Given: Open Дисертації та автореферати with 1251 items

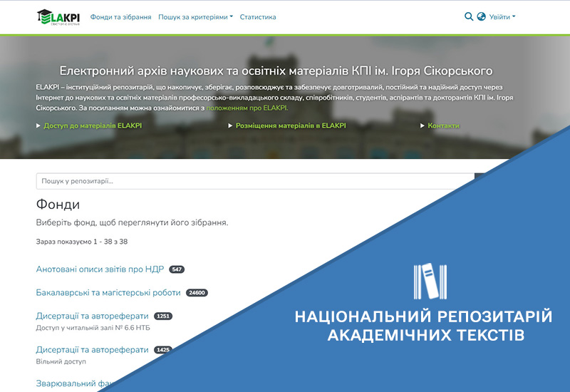Looking at the screenshot, I should [x=93, y=316].
